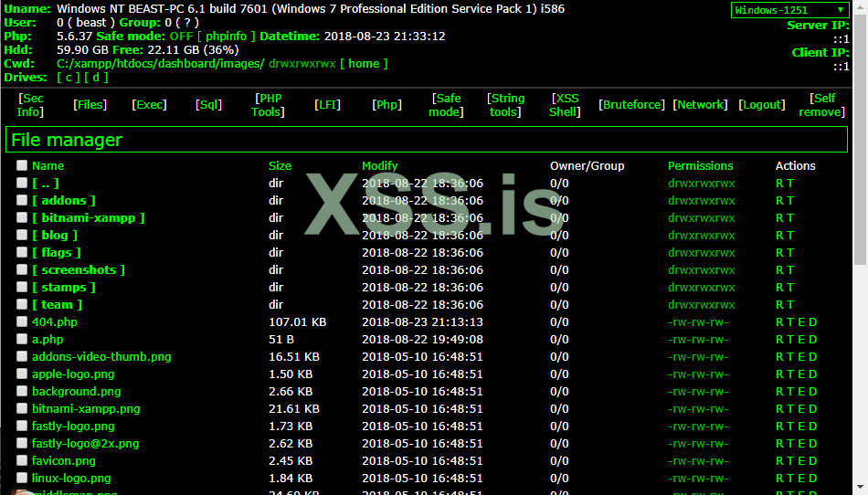Open the Php eval menu
Screen dimensions: 868x495
point(387,104)
